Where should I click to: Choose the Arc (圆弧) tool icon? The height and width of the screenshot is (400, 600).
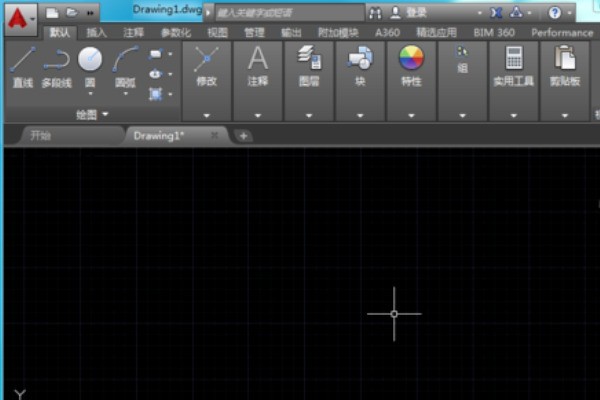(x=125, y=60)
